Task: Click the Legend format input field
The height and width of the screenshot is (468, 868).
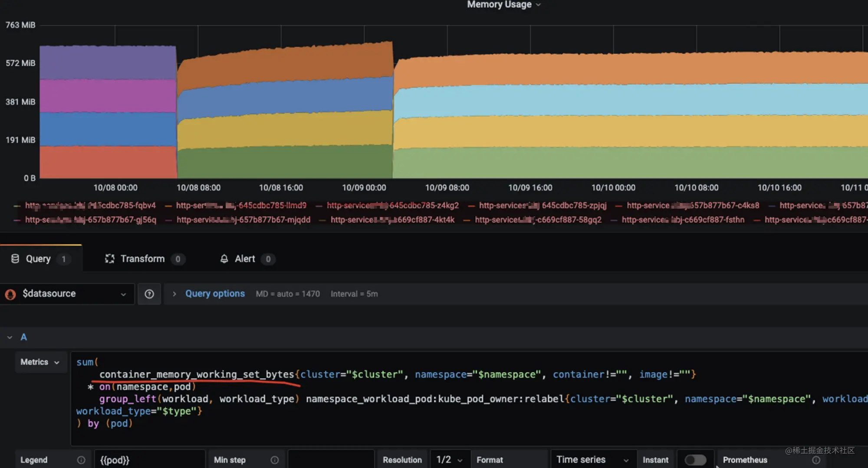Action: click(149, 460)
